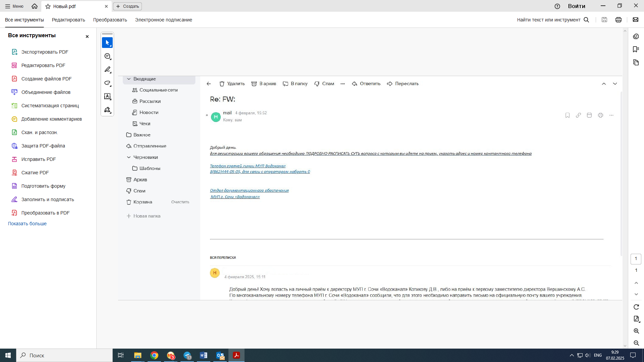Close the Все инструменты panel
The width and height of the screenshot is (644, 362).
(87, 37)
